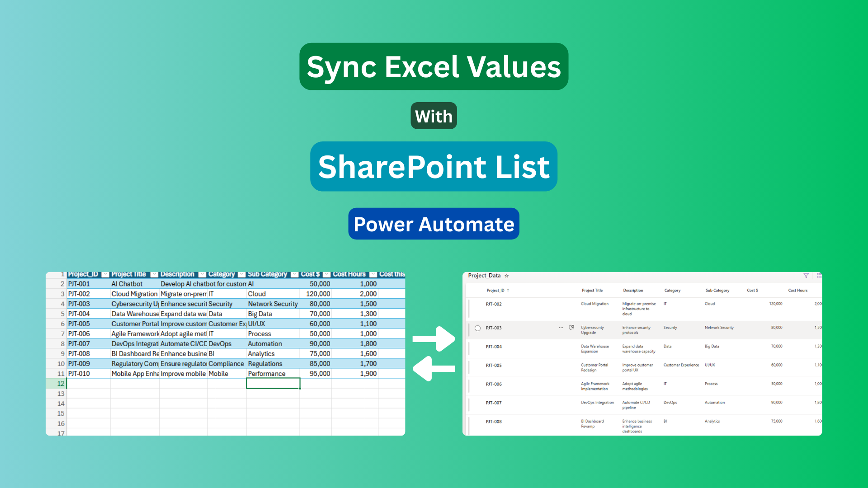This screenshot has width=868, height=488.
Task: Open PJT-007 item in SharePoint list
Action: point(494,403)
